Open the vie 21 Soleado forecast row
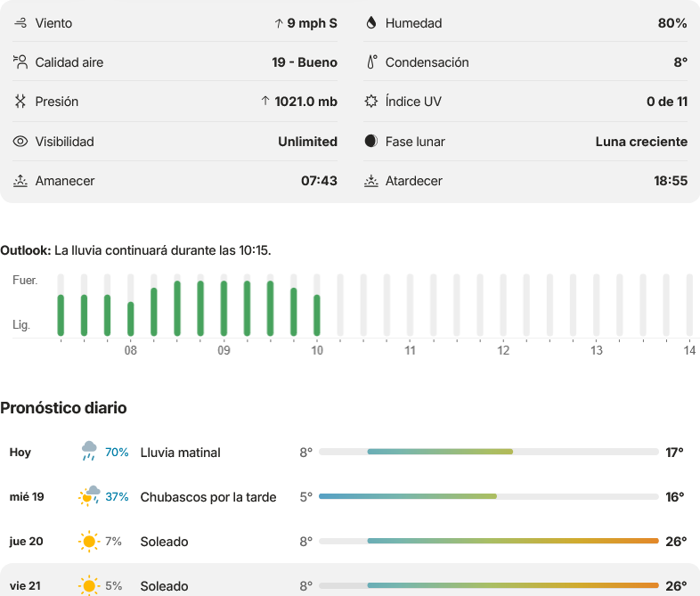This screenshot has height=596, width=700. coord(350,580)
